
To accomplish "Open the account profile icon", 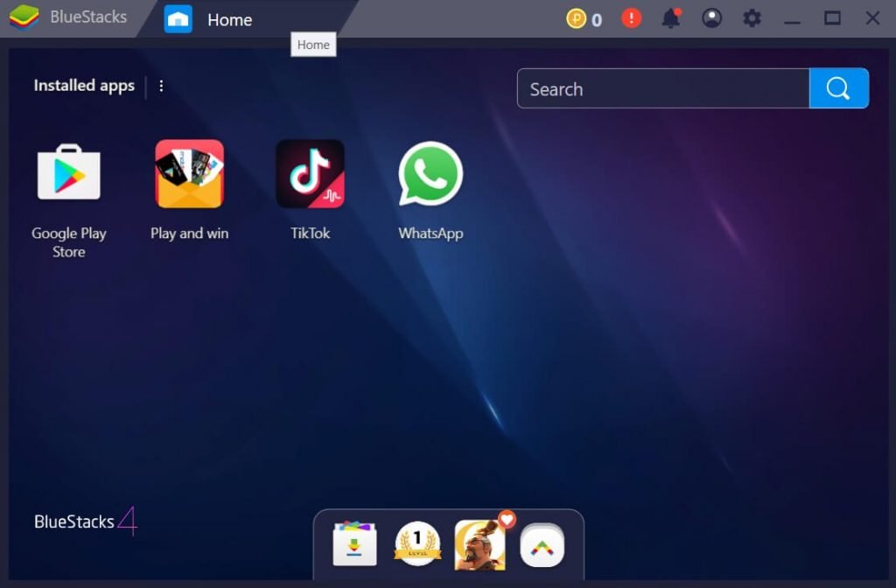I will pos(711,18).
